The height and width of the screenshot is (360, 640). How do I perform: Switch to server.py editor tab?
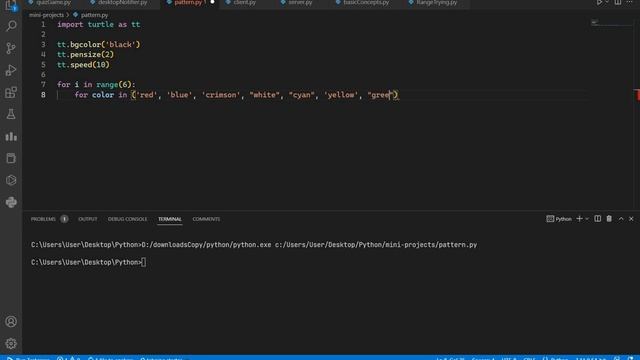tap(300, 2)
